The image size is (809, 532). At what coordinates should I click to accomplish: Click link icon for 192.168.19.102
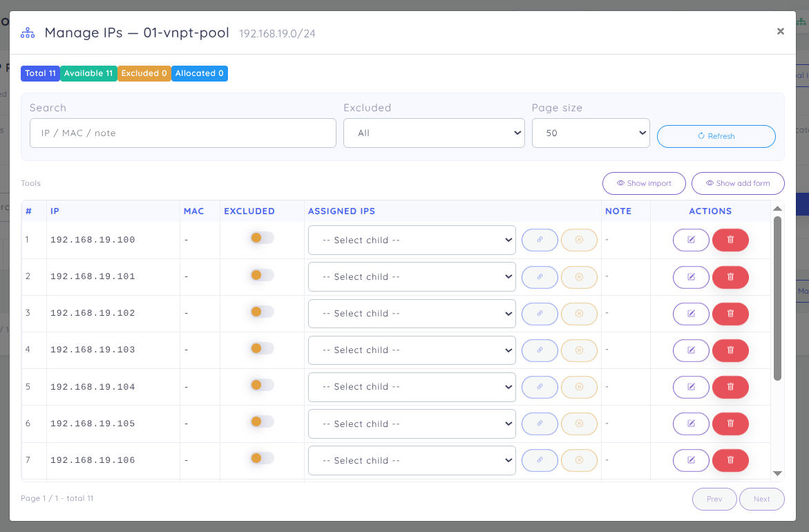point(540,314)
